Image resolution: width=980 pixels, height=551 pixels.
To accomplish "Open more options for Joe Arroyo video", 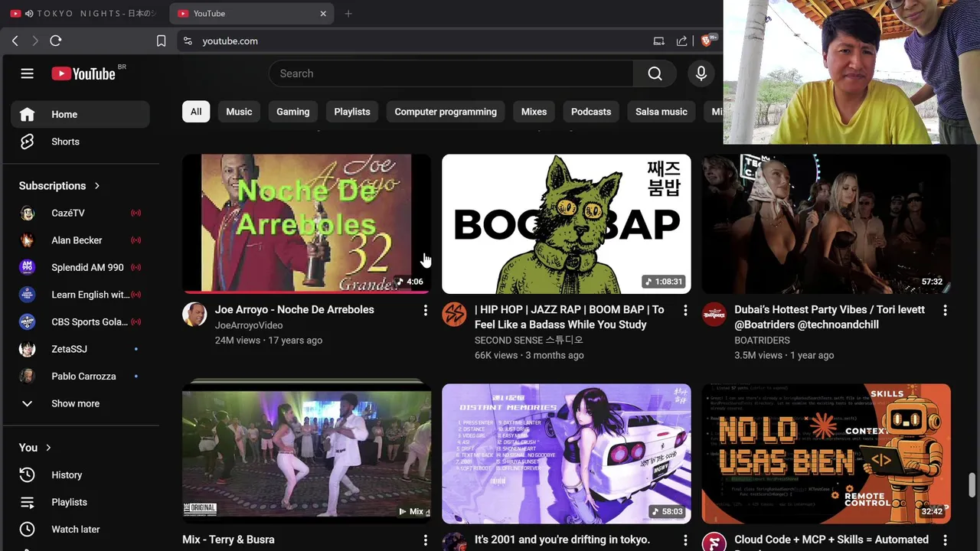I will coord(426,310).
